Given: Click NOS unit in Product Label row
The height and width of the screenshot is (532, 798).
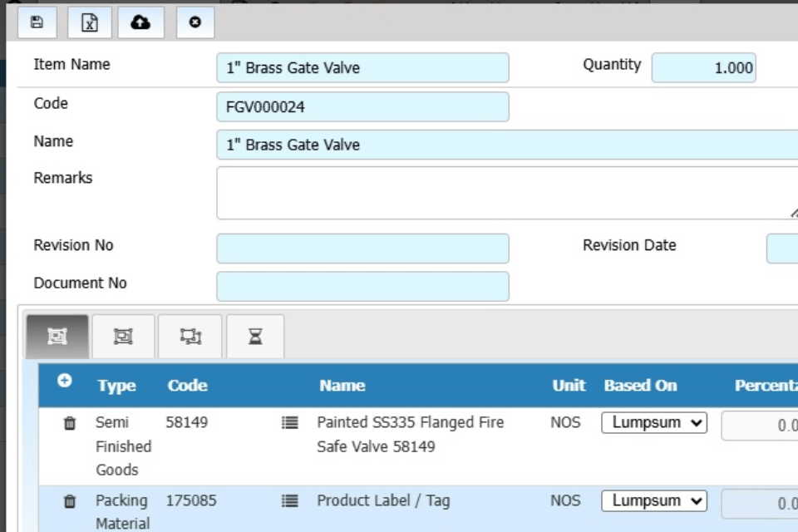Looking at the screenshot, I should click(x=565, y=501).
